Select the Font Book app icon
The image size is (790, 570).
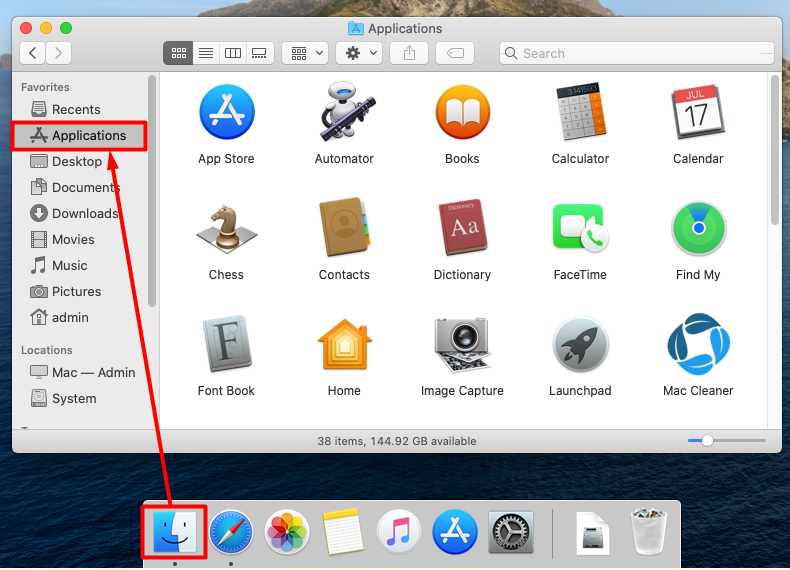(x=227, y=344)
